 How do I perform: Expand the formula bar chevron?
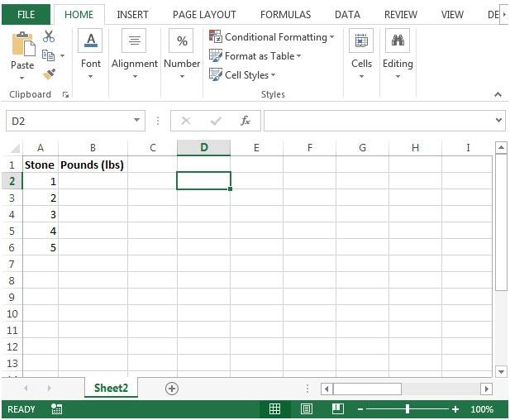pos(498,120)
